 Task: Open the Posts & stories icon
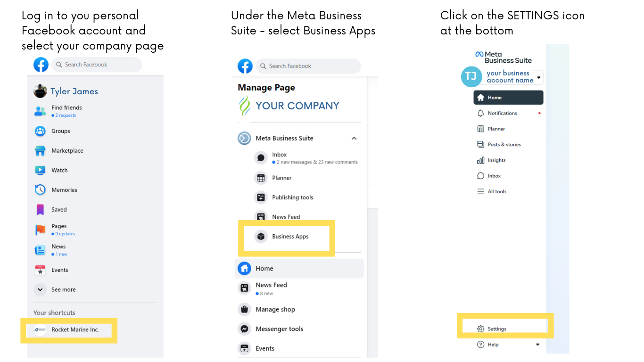pyautogui.click(x=481, y=144)
